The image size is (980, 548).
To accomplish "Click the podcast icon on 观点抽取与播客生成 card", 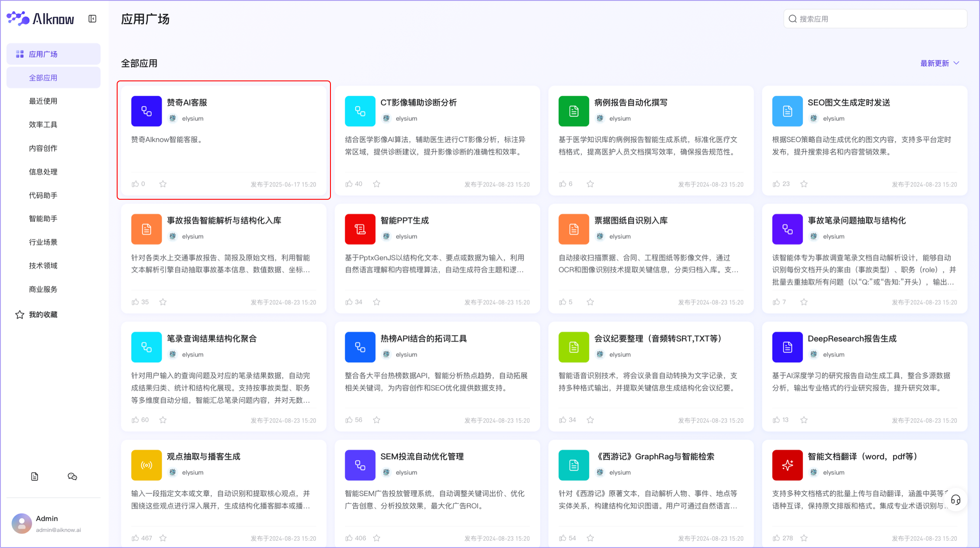I will point(146,465).
